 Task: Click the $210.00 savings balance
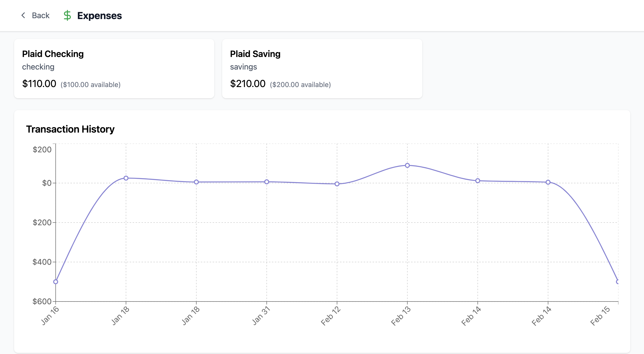click(x=248, y=84)
